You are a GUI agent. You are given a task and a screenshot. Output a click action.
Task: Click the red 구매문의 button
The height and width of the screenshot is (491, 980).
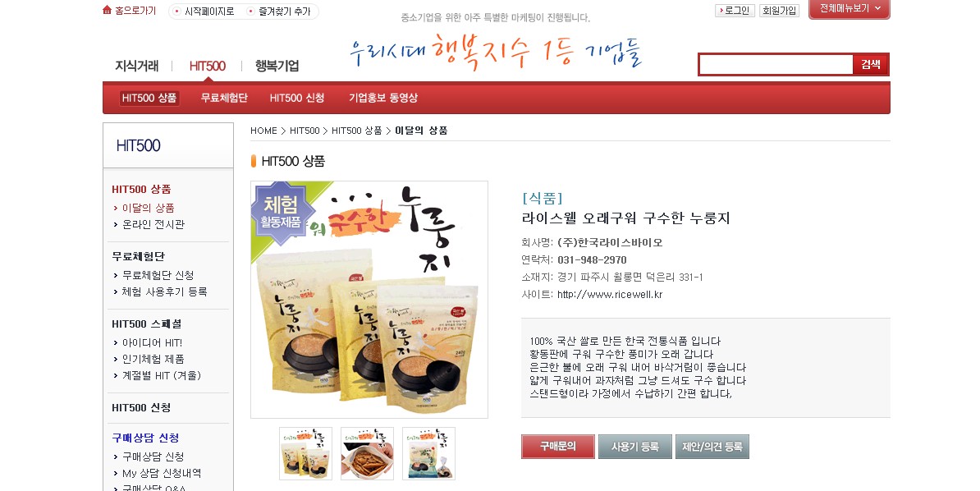click(558, 447)
